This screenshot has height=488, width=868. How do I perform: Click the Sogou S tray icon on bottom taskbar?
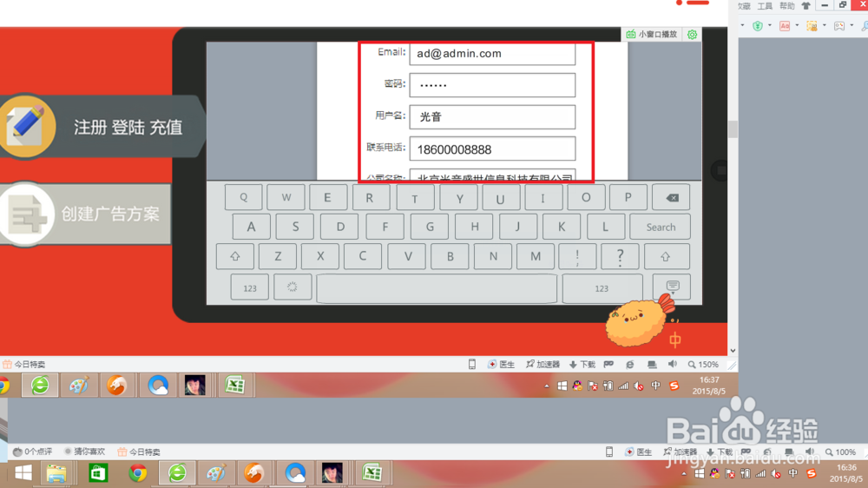pyautogui.click(x=811, y=473)
